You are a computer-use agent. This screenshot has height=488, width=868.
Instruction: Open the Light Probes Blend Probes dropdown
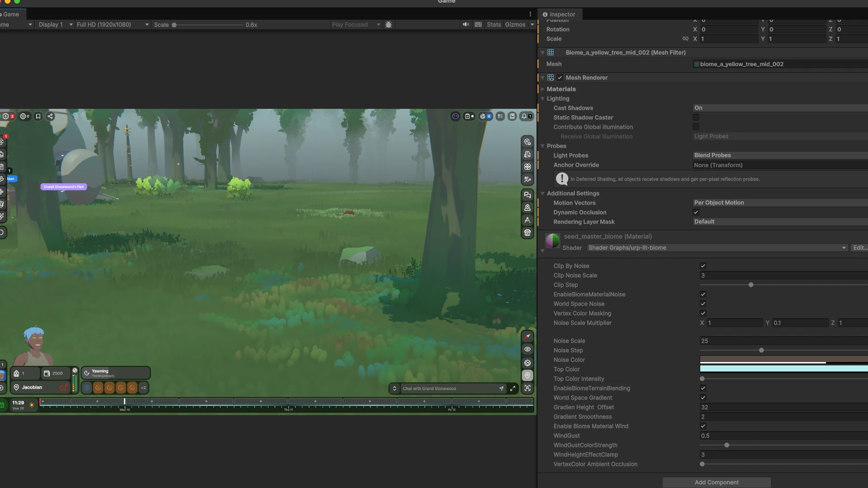(x=780, y=155)
